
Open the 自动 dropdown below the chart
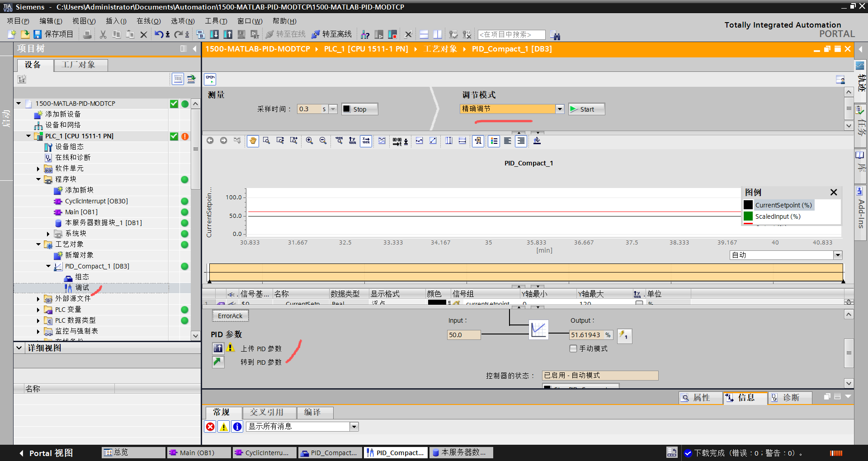[838, 255]
